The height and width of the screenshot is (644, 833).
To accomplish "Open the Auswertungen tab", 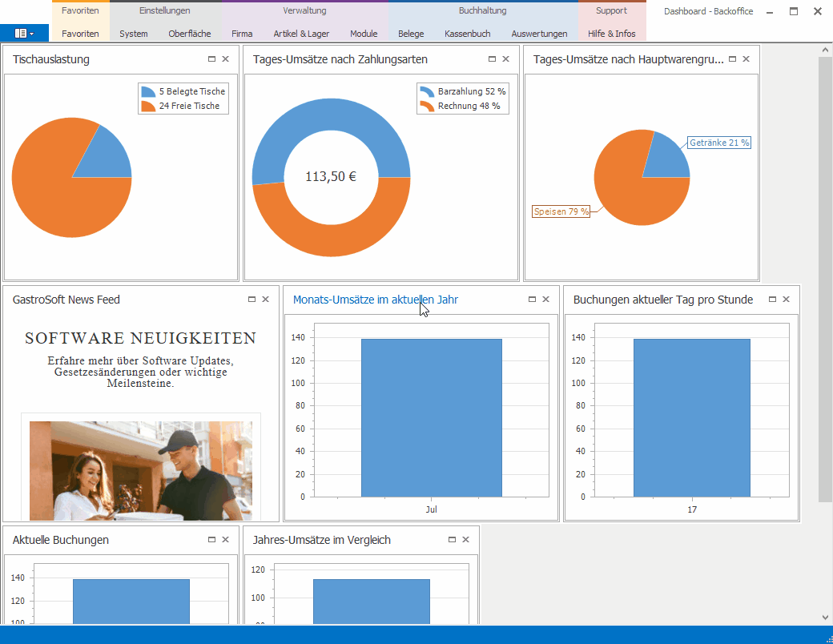I will coord(539,34).
